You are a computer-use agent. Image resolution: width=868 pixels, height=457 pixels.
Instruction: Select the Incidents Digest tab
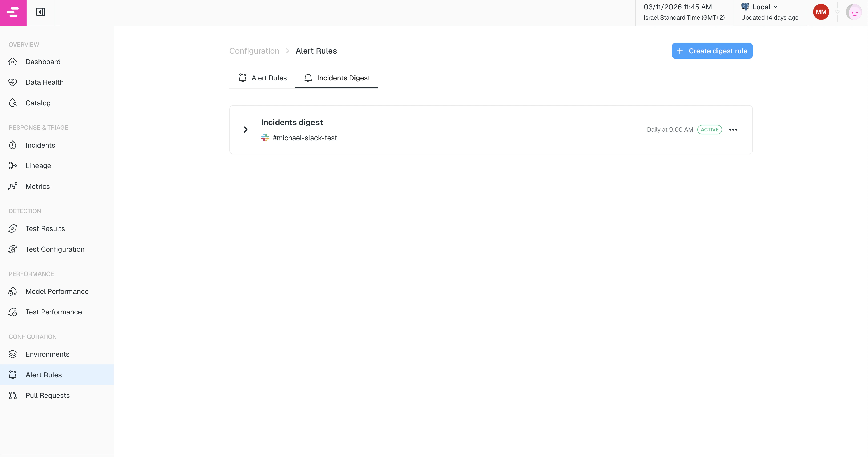point(343,78)
